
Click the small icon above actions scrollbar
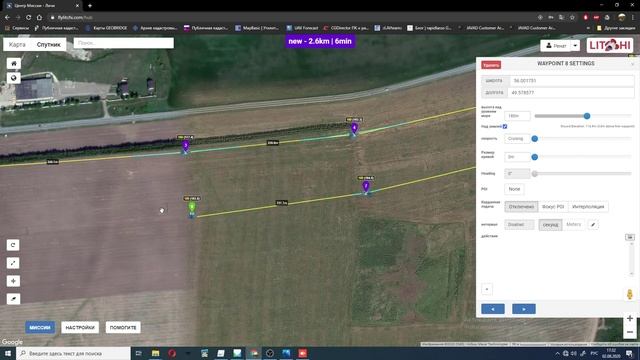(630, 237)
